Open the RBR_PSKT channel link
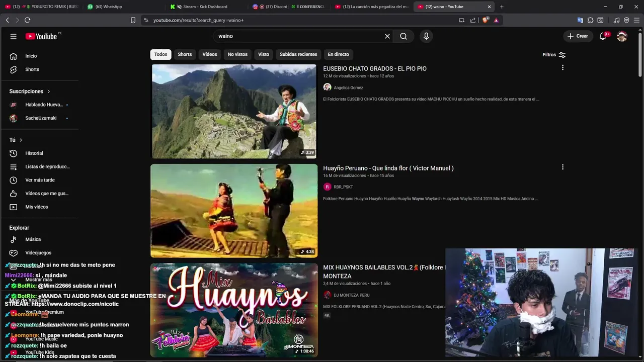This screenshot has width=644, height=362. [343, 187]
